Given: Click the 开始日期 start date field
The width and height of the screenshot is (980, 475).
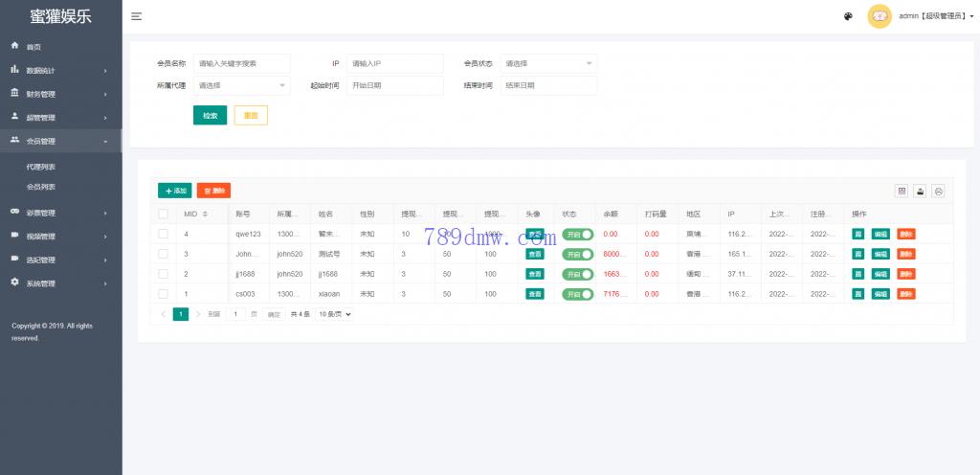Looking at the screenshot, I should click(395, 85).
